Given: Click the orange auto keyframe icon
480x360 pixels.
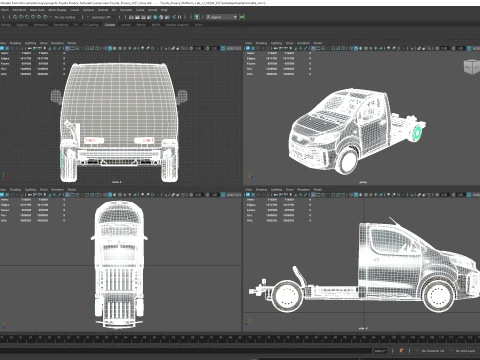Looking at the screenshot, I should click(x=401, y=351).
